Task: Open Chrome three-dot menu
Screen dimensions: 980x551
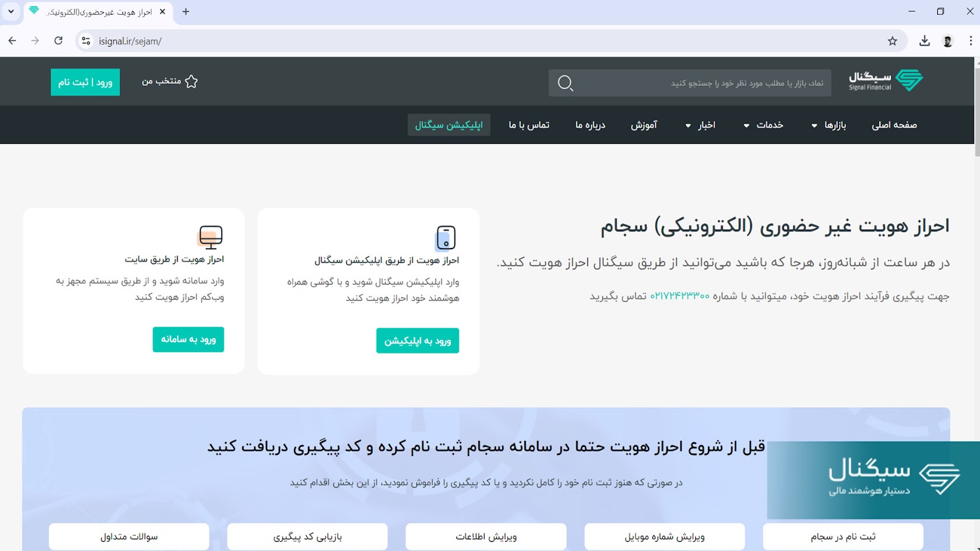Action: [971, 41]
